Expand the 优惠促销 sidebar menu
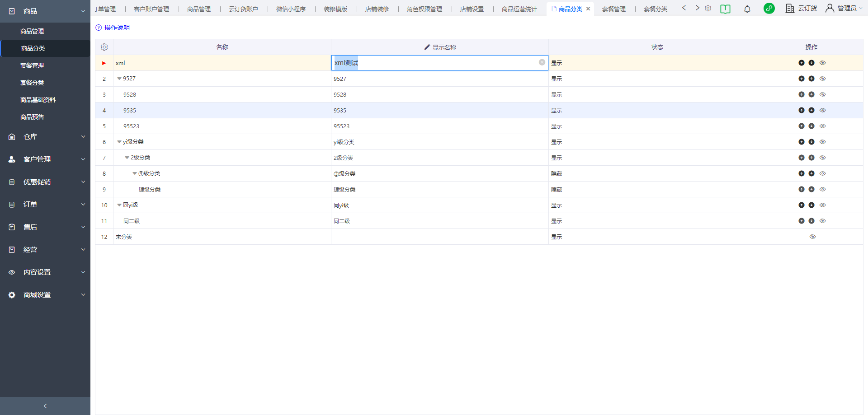Image resolution: width=868 pixels, height=415 pixels. pos(45,182)
